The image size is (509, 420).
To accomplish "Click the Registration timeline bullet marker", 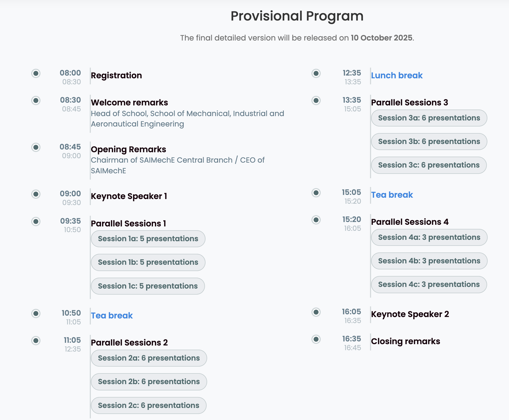I will (36, 73).
